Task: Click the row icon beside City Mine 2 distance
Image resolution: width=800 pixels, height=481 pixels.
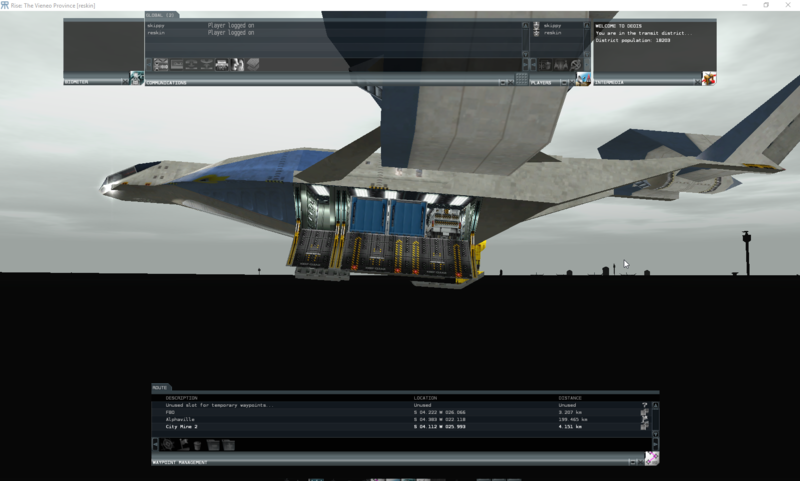Action: (644, 426)
